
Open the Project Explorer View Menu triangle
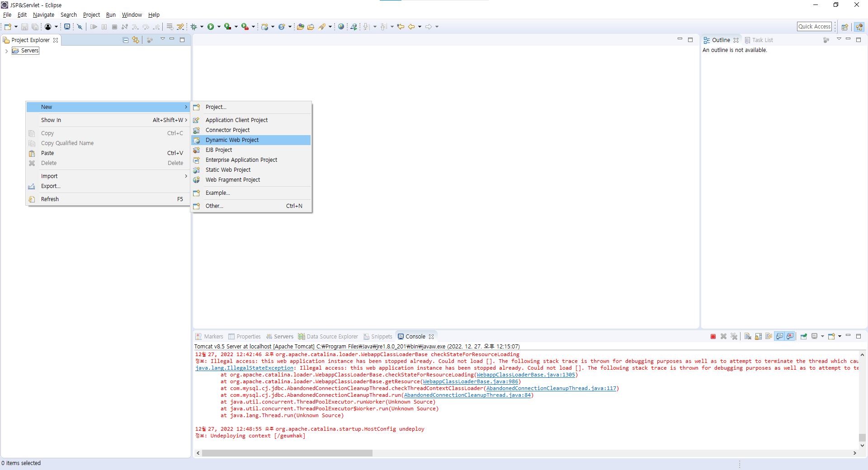tap(162, 39)
